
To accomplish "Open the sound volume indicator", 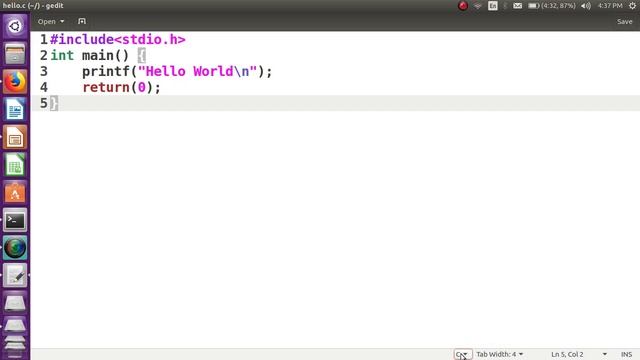I will click(586, 6).
